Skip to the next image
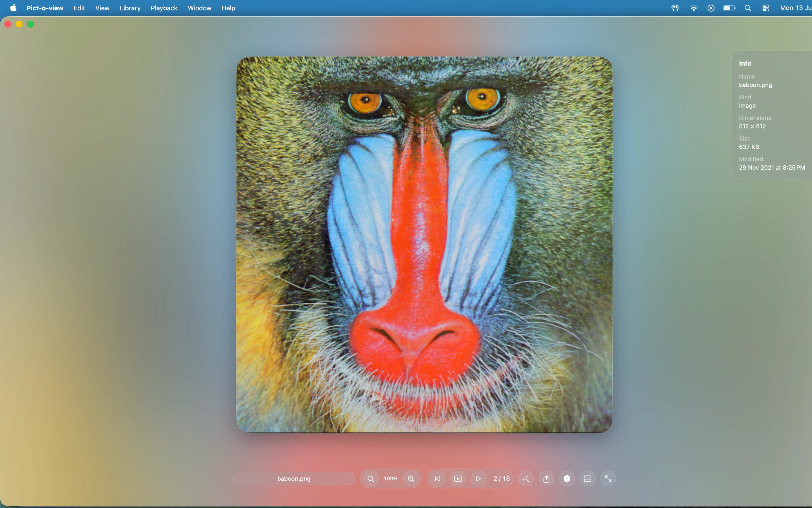This screenshot has width=812, height=508. [x=479, y=478]
